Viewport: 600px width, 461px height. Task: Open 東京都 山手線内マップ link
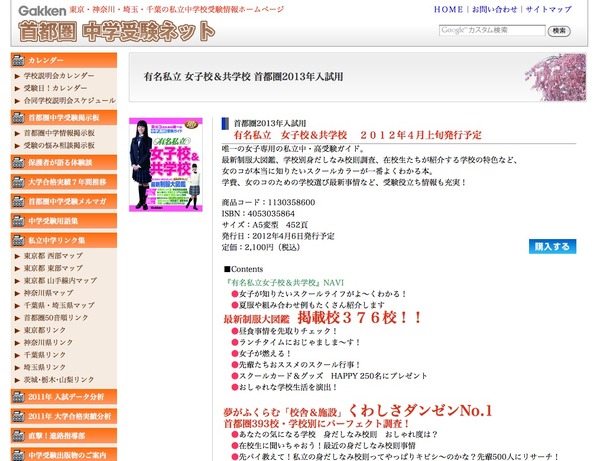pyautogui.click(x=60, y=280)
